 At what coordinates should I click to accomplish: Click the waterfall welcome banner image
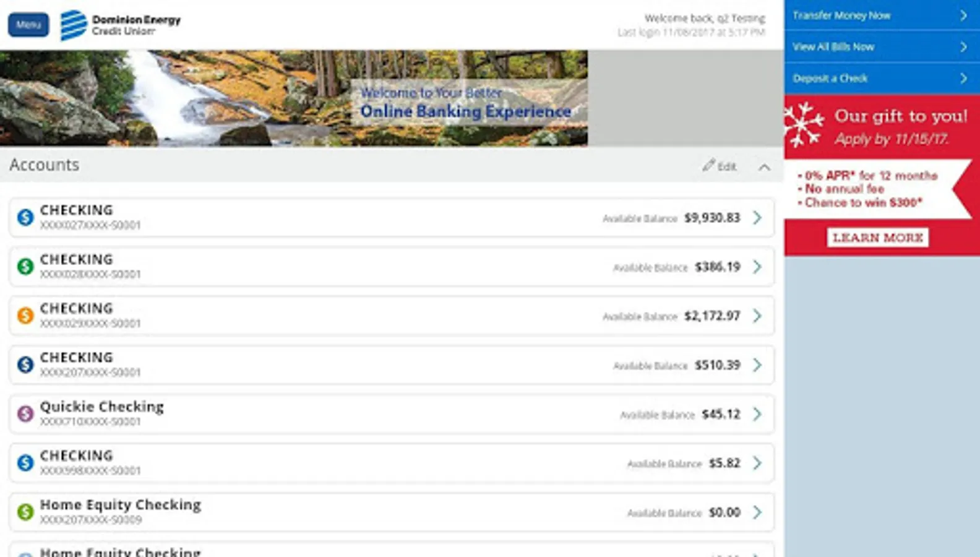click(294, 98)
